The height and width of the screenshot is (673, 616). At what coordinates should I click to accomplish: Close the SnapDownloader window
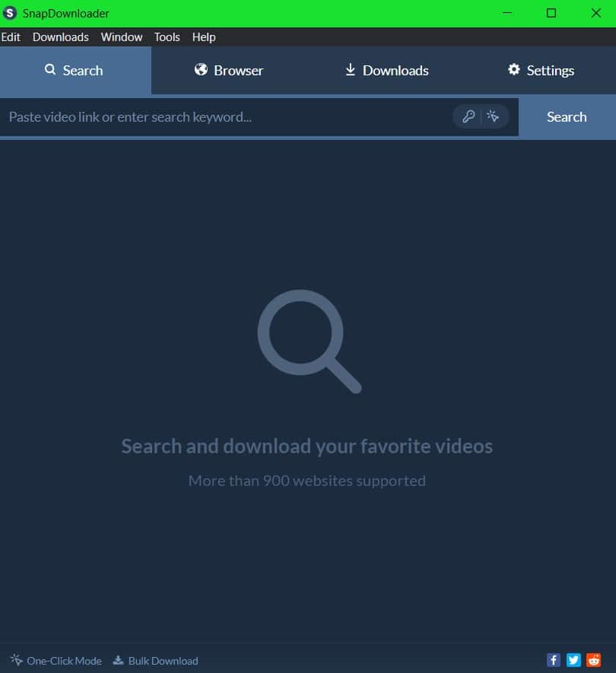(595, 13)
